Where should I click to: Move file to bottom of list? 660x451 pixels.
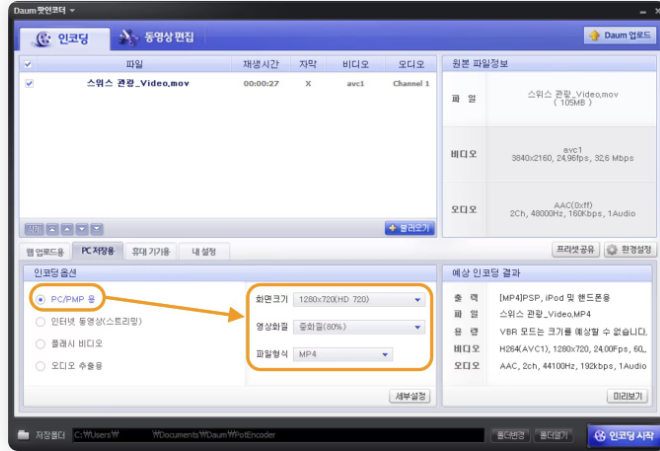97,229
